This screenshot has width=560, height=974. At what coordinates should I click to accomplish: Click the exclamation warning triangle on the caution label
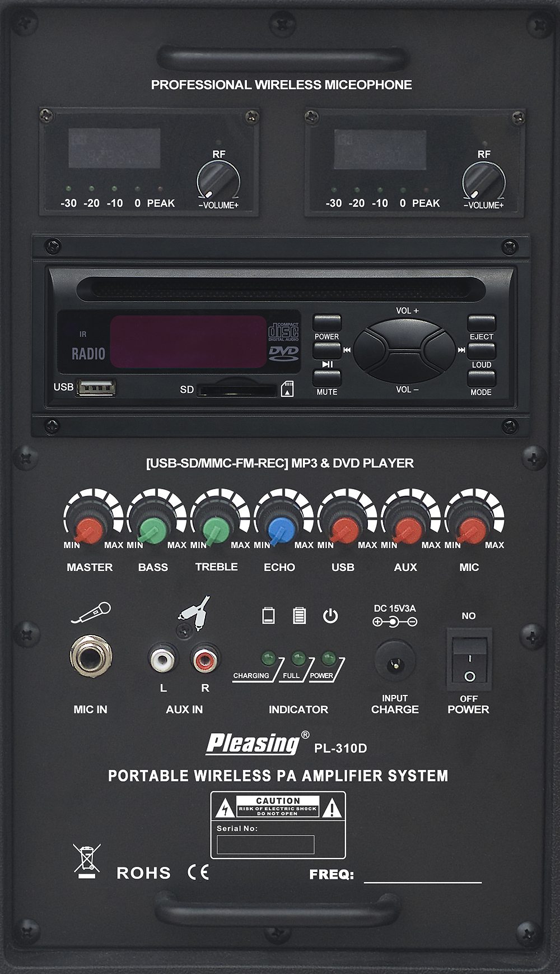(x=332, y=808)
